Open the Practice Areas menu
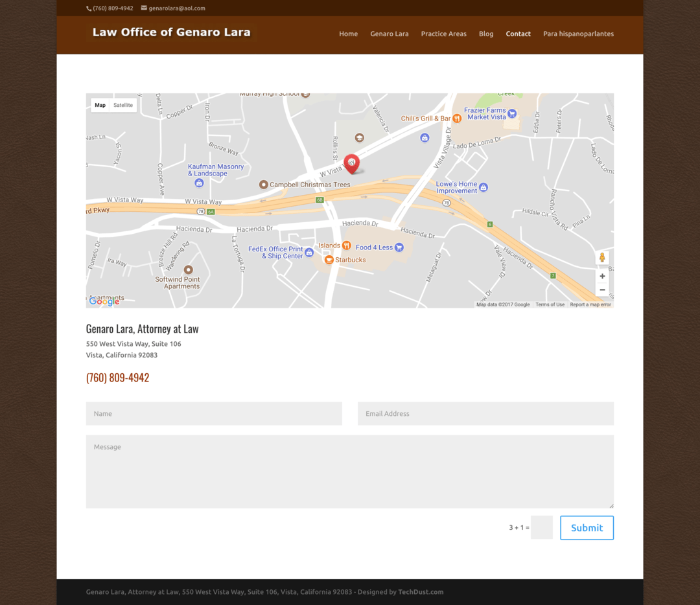This screenshot has width=700, height=605. 443,34
